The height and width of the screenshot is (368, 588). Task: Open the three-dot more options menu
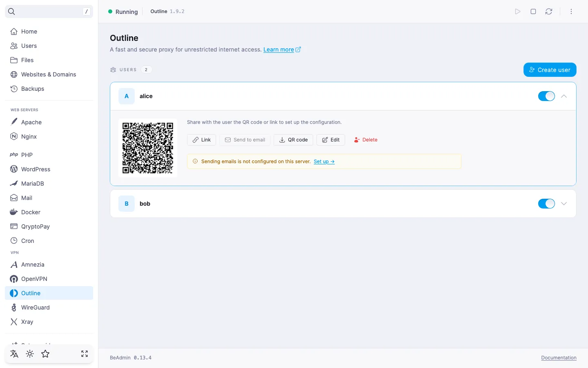click(571, 11)
